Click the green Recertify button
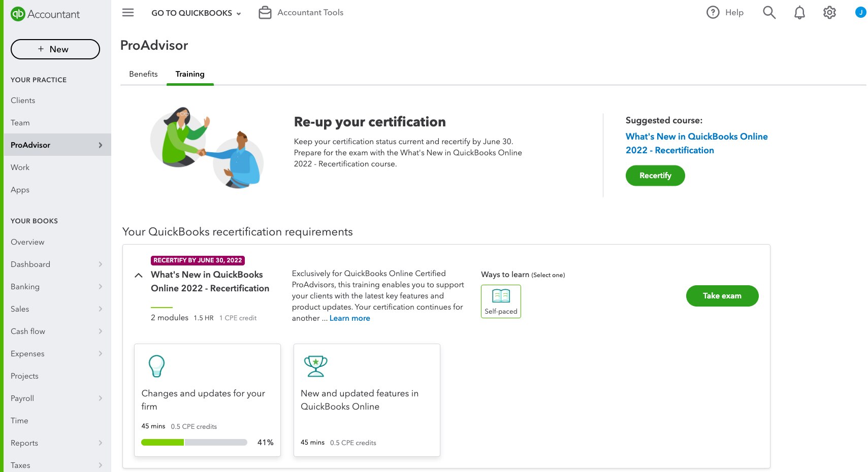Viewport: 868px width, 472px height. pos(655,176)
